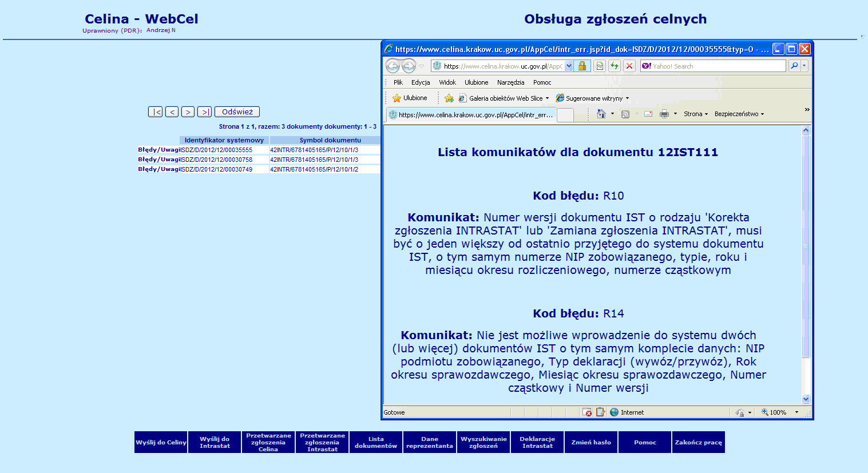Open Protected Mode security status dropdown

pos(744,412)
